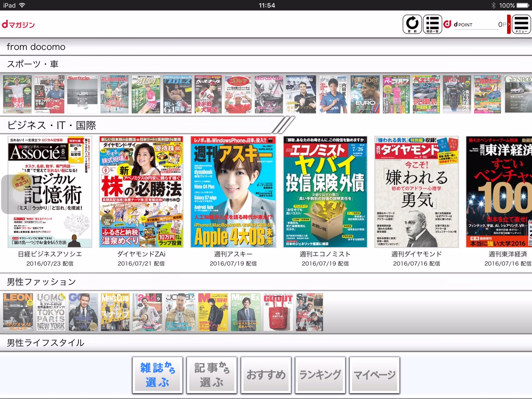Tap the battery indicator in status bar
This screenshot has height=399, width=532.
[523, 5]
